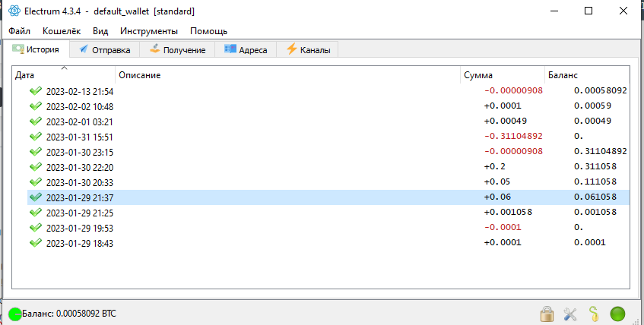Image resolution: width=644 pixels, height=325 pixels.
Task: Click red amount -0.0001
Action: click(503, 227)
